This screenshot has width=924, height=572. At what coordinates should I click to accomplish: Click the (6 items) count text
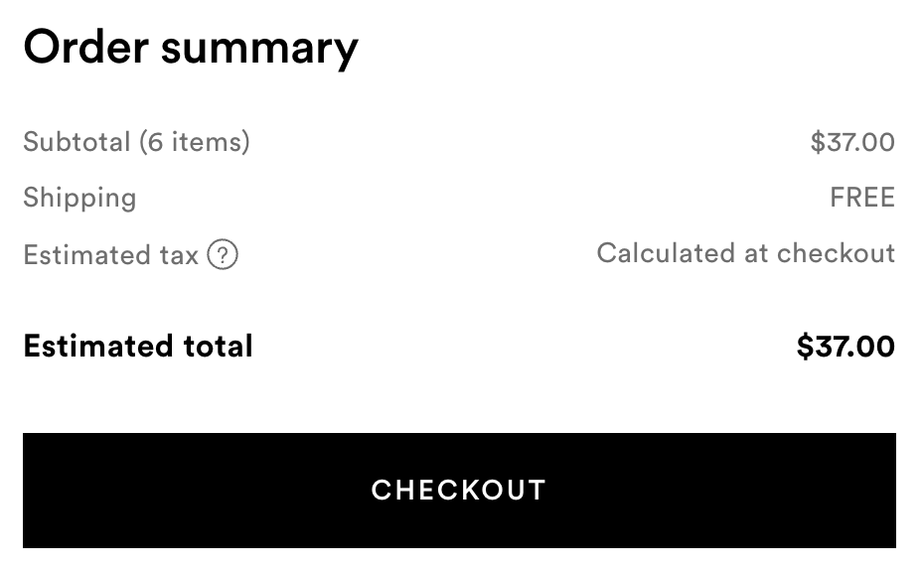point(195,142)
